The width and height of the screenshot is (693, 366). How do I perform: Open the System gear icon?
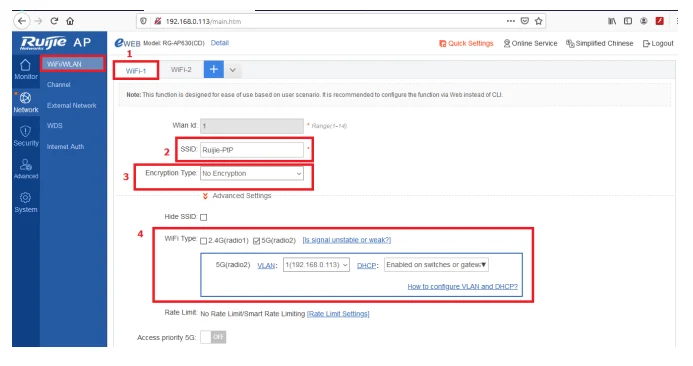tap(25, 198)
